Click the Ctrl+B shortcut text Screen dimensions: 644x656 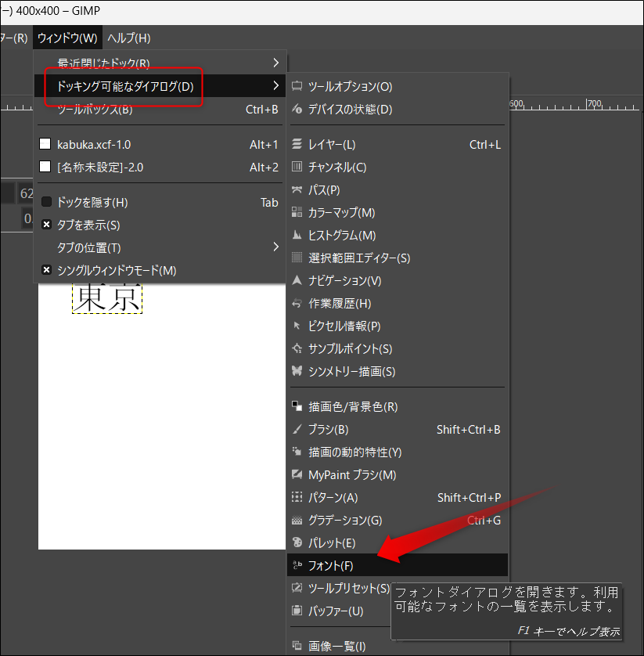pos(262,110)
